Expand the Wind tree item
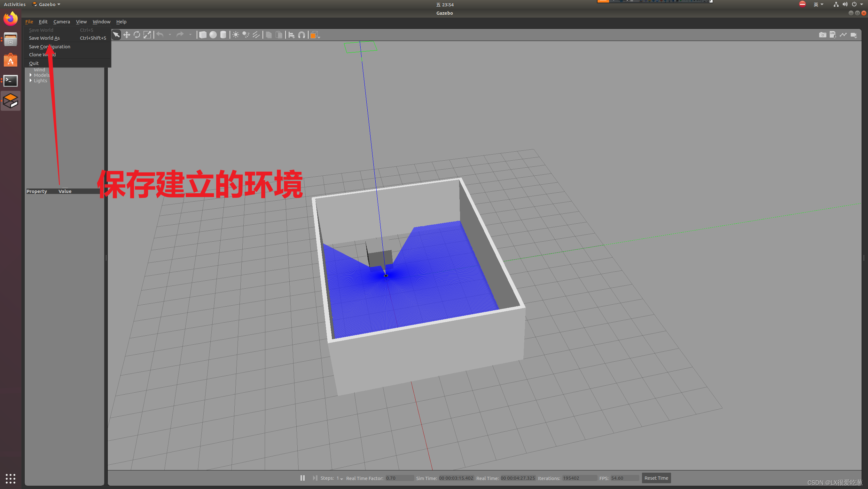The image size is (868, 489). pyautogui.click(x=30, y=69)
